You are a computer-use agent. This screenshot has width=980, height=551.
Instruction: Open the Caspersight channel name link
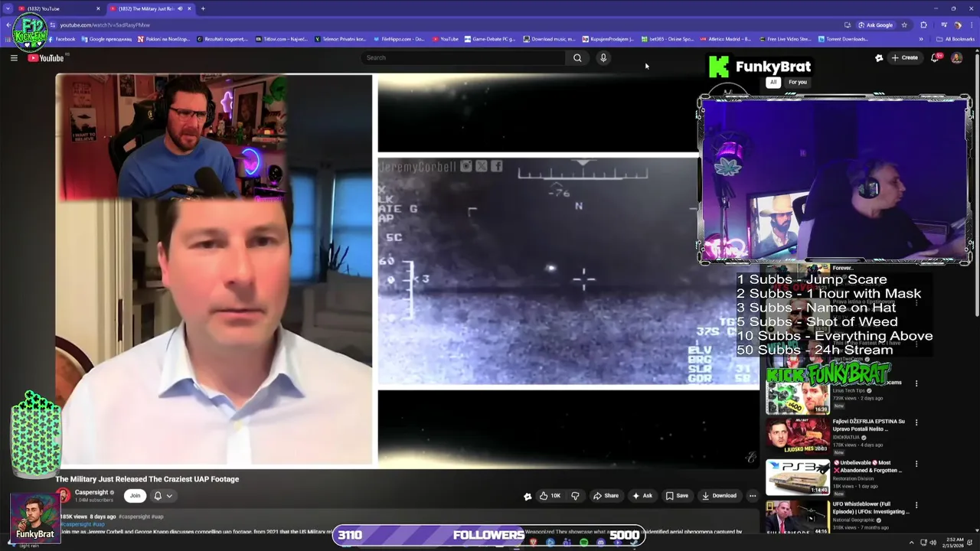pyautogui.click(x=92, y=492)
